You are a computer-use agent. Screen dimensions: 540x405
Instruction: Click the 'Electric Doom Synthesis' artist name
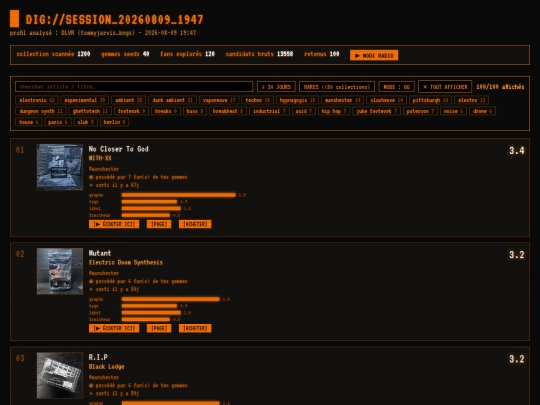tap(126, 262)
